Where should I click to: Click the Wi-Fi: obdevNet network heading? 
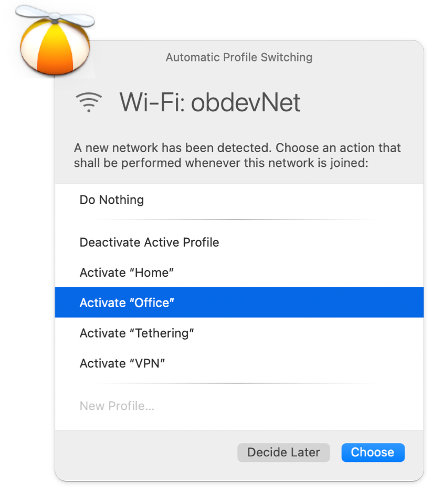pyautogui.click(x=210, y=102)
